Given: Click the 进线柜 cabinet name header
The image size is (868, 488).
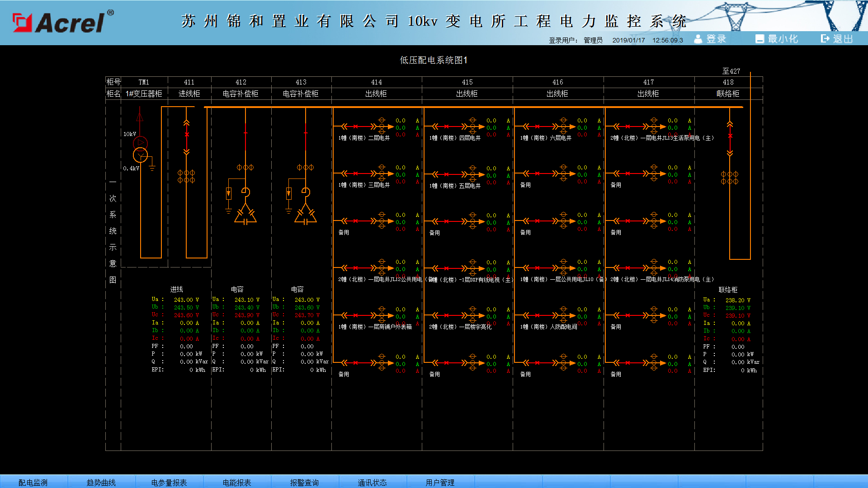Looking at the screenshot, I should pyautogui.click(x=189, y=94).
